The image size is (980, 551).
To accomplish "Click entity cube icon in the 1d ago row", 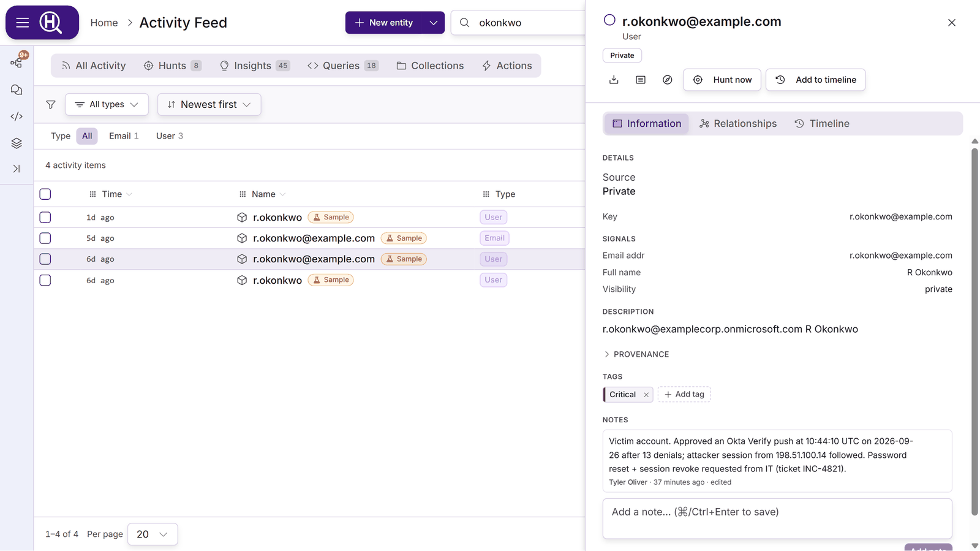I will coord(242,218).
